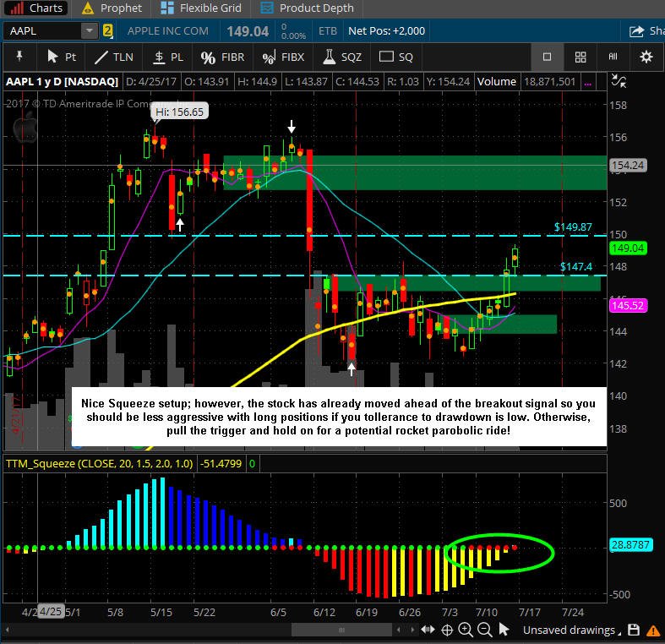Click the 154.24 gray price axis label

click(x=628, y=165)
